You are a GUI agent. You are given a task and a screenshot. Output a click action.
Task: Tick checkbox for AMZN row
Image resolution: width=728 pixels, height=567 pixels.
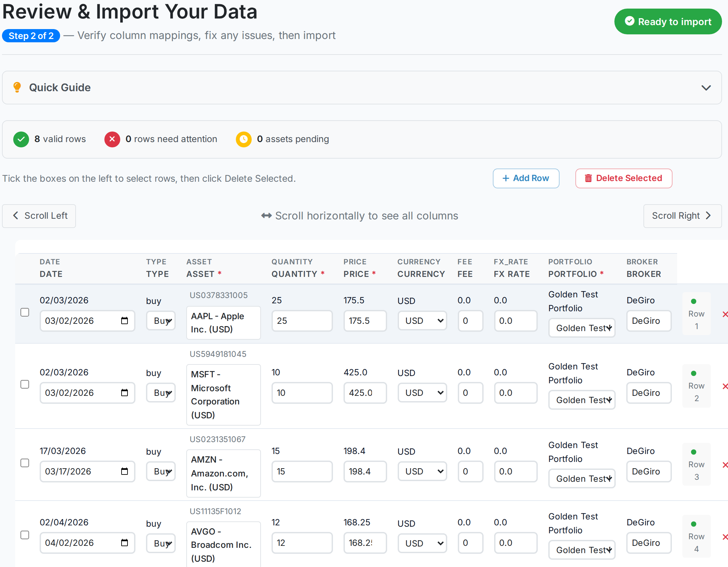point(25,463)
